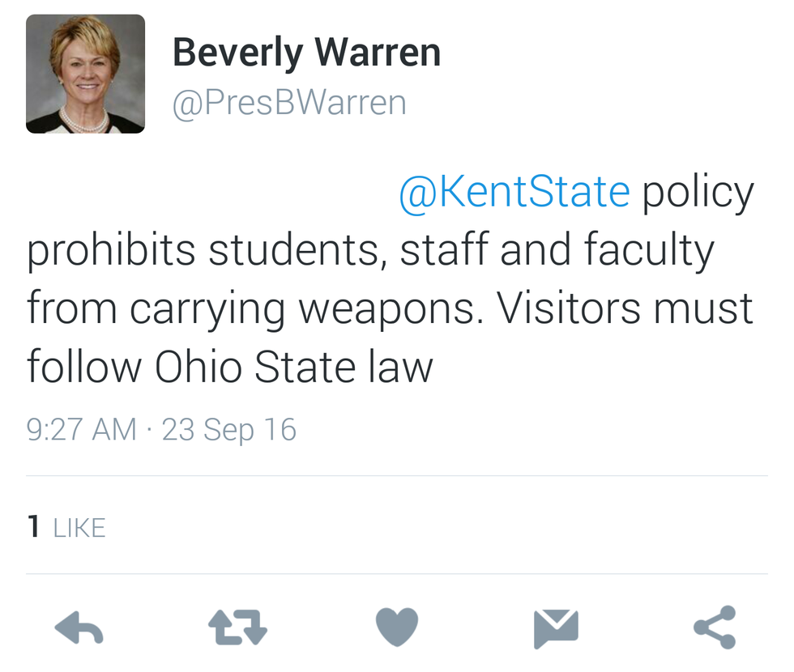794x672 pixels.
Task: Send tweet via direct message envelope icon
Action: point(556,627)
